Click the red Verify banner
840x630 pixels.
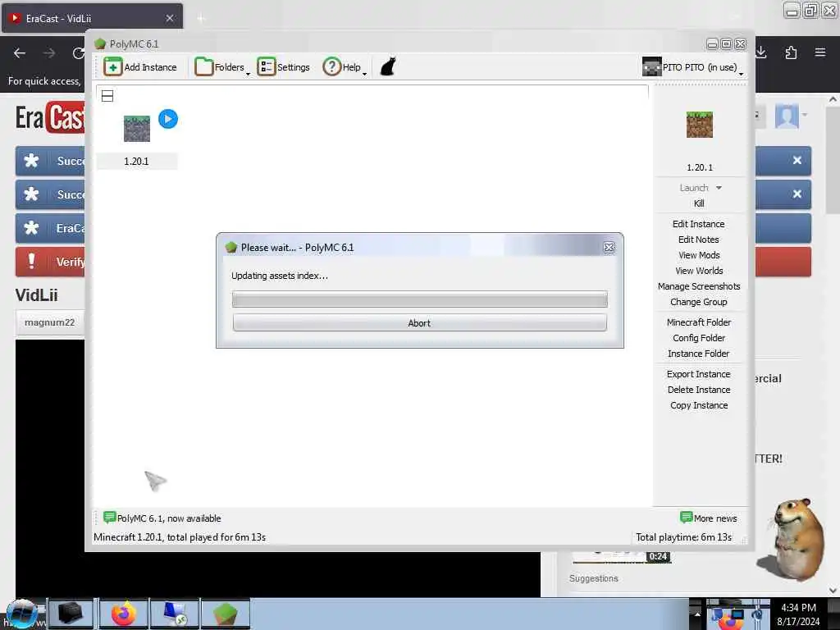pyautogui.click(x=50, y=262)
